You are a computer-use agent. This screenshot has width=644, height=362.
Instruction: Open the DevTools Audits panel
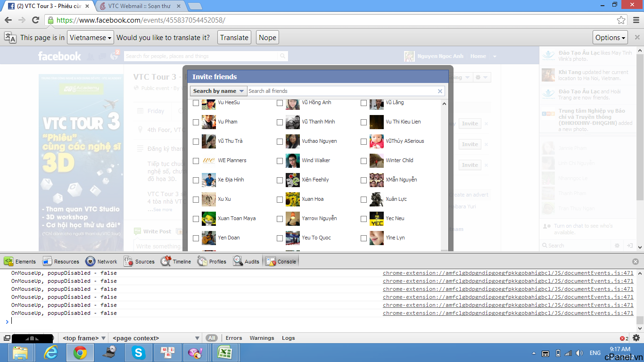click(x=246, y=261)
